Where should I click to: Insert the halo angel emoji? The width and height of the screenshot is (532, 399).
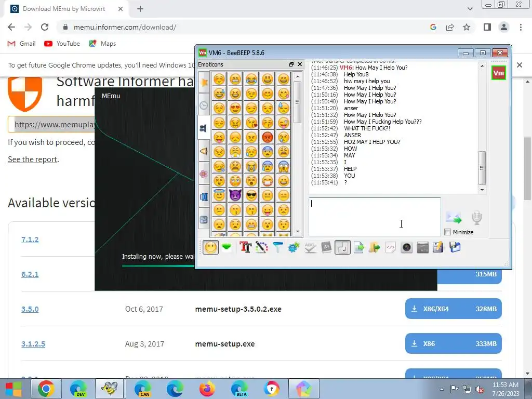219,195
